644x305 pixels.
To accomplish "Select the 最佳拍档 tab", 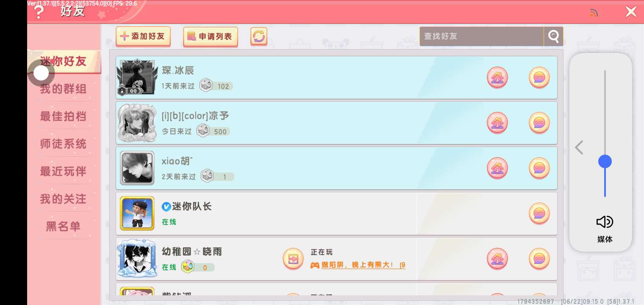I will [64, 116].
